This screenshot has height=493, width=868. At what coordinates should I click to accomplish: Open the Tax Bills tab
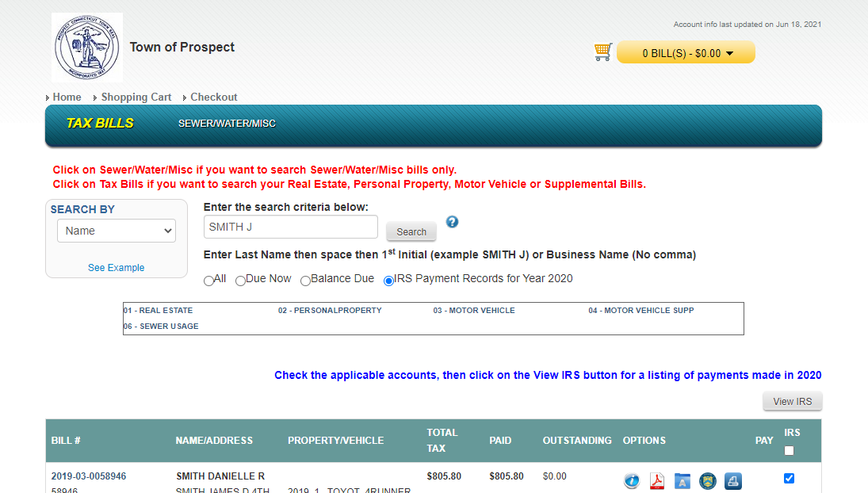pos(100,124)
